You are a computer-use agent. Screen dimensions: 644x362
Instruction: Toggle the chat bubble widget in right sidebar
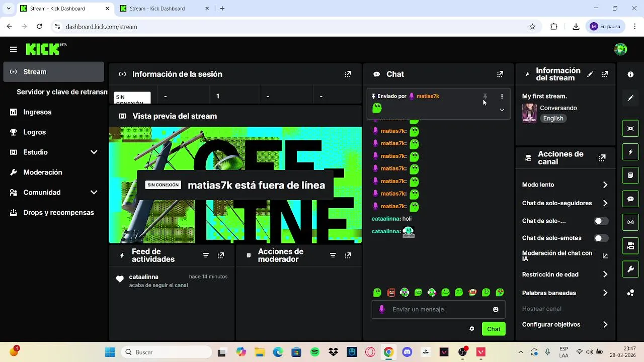click(630, 199)
